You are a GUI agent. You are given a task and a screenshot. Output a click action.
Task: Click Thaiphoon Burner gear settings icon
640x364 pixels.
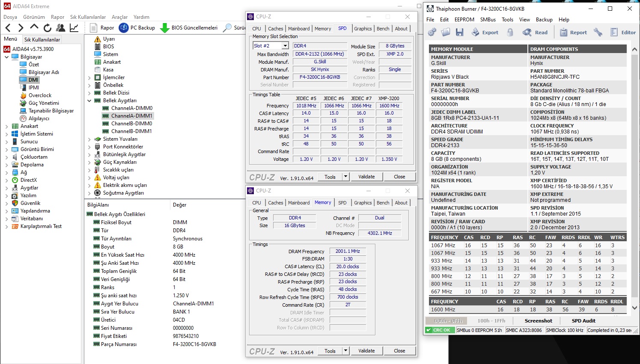tap(432, 32)
